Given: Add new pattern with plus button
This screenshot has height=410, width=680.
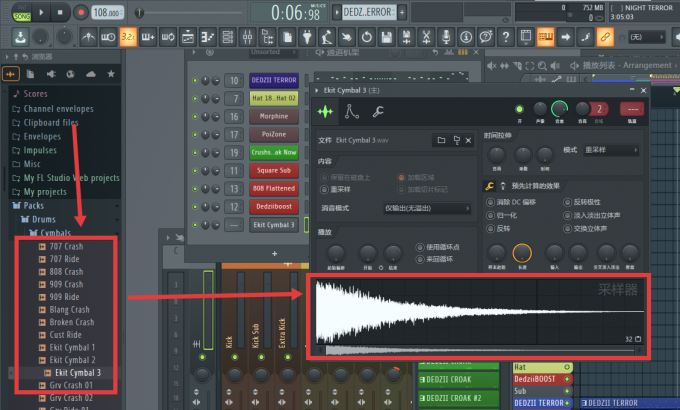Looking at the screenshot, I should click(402, 12).
